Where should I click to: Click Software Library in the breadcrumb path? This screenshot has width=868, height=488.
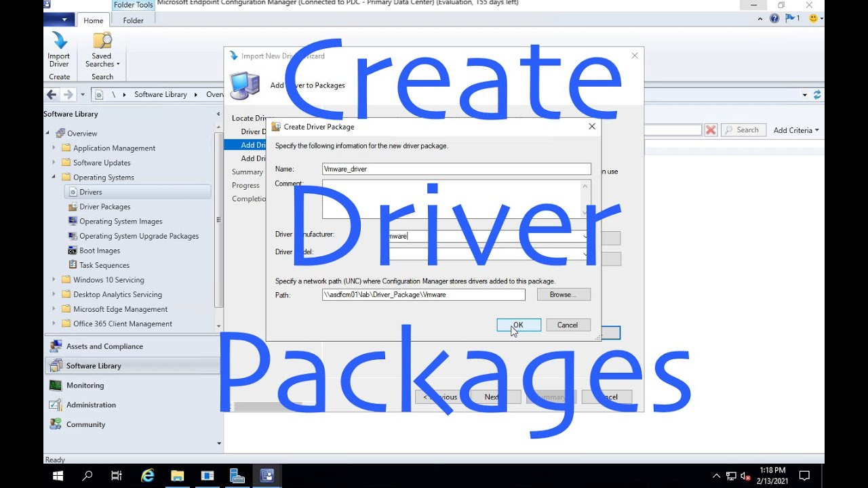(x=161, y=94)
